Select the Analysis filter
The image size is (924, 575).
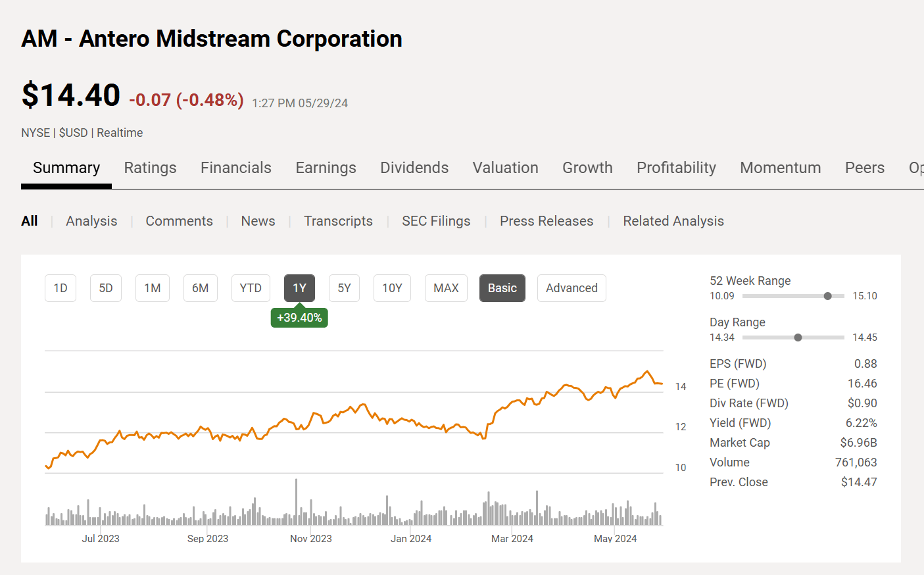tap(91, 221)
